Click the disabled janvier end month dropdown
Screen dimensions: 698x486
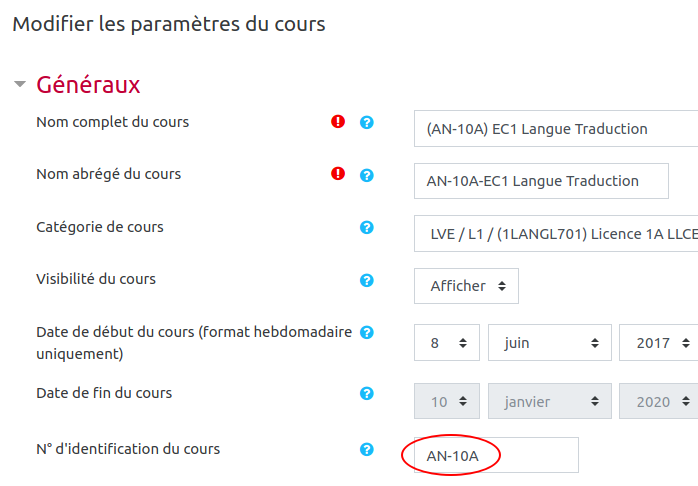coord(549,402)
